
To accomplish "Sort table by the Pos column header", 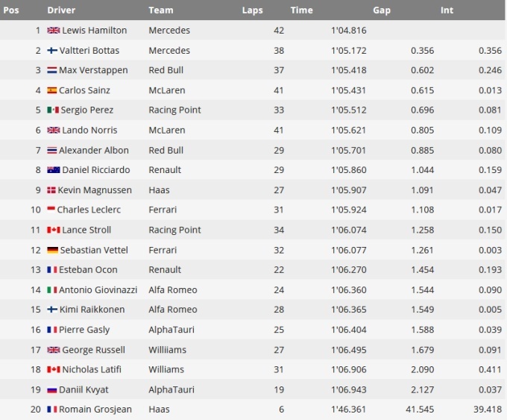I will click(x=10, y=10).
